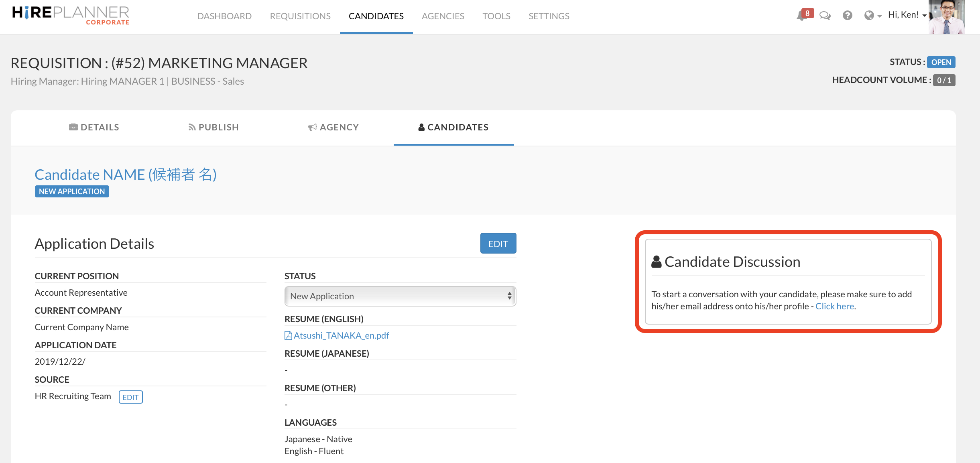Click the PDF icon beside Atsushi_TANAKA_en.pdf
980x463 pixels.
[x=288, y=335]
